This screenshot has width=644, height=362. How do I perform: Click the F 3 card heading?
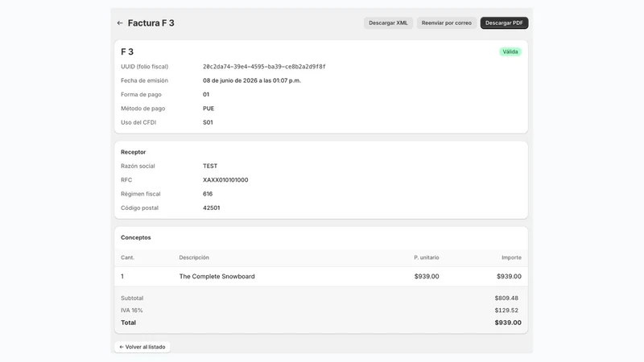[127, 51]
